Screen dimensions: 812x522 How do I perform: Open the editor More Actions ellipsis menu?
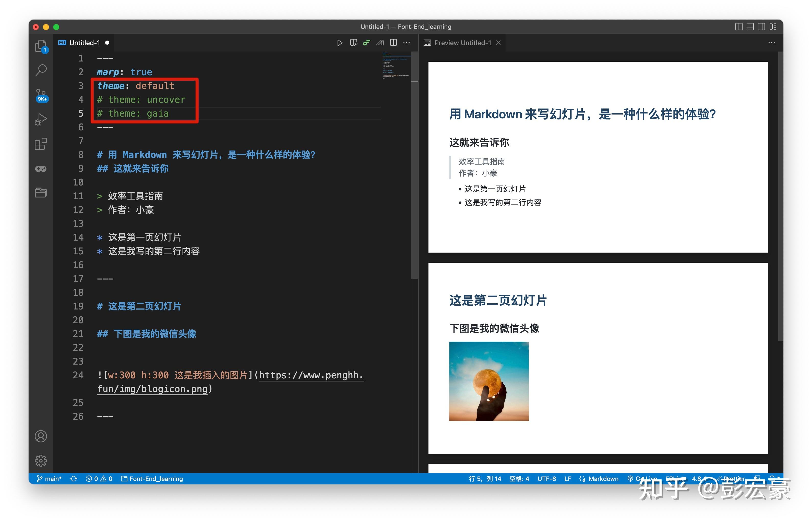point(406,43)
